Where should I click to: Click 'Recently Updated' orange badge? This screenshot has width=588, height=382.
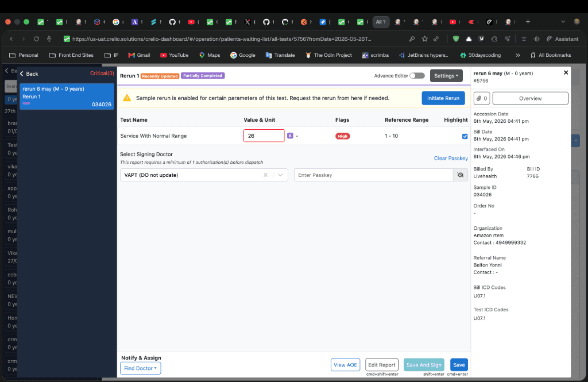point(160,76)
